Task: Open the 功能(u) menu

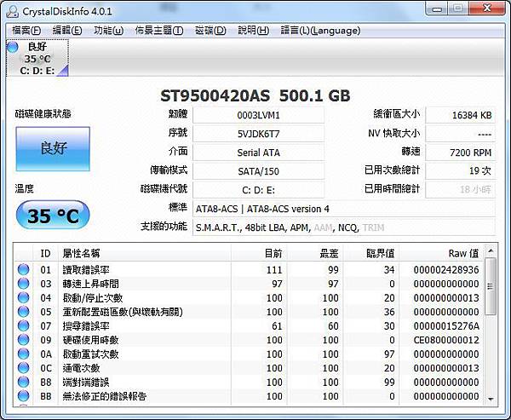Action: point(108,31)
